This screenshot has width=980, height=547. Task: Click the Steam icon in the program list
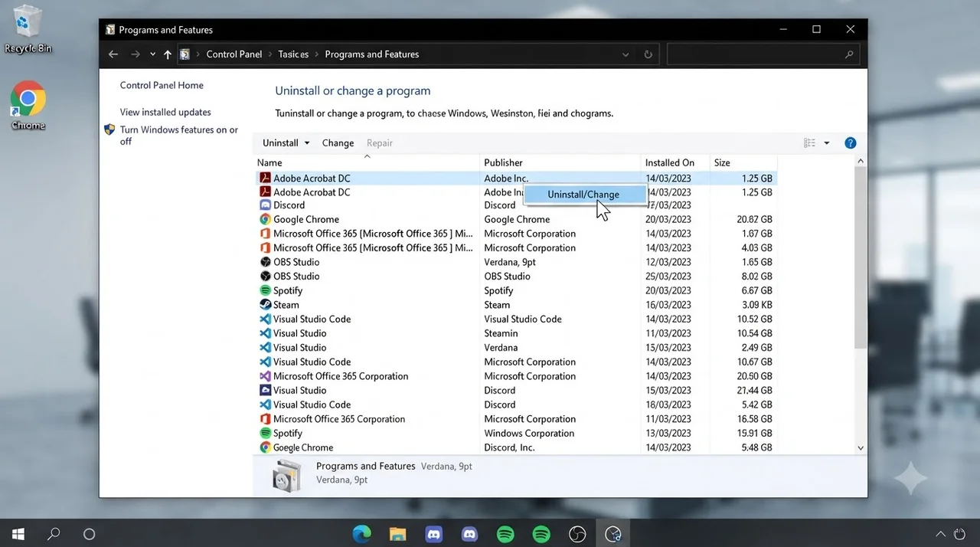point(266,305)
